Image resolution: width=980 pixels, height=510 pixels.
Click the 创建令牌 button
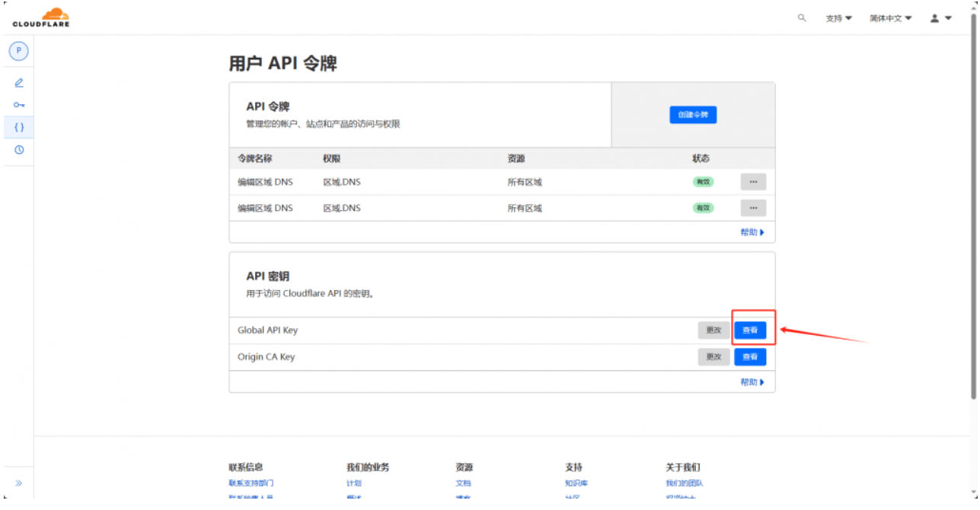point(693,115)
